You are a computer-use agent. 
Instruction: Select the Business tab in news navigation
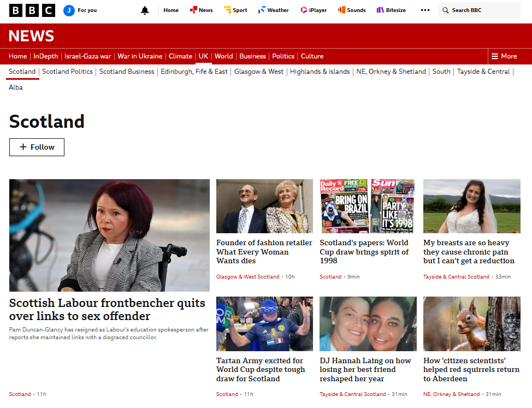252,56
